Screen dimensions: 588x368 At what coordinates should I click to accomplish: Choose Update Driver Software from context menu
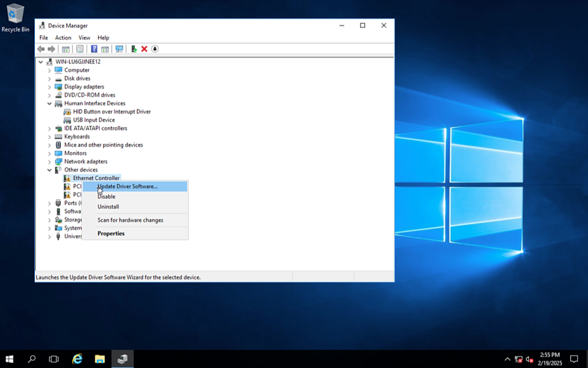(127, 186)
